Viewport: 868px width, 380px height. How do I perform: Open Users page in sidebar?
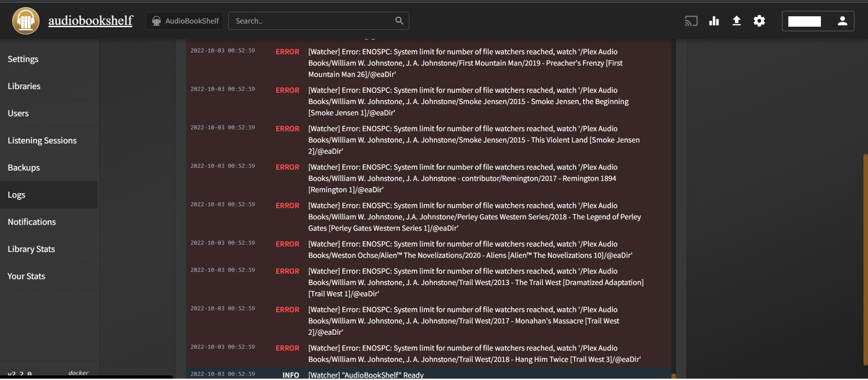point(49,114)
